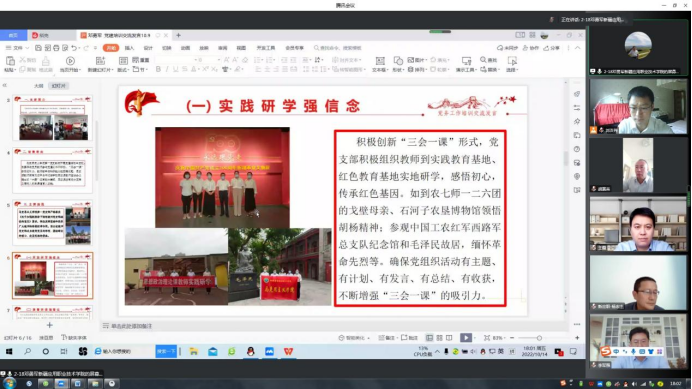Expand the File menu dropdown
Viewport: 692px width, 389px height.
tap(17, 48)
